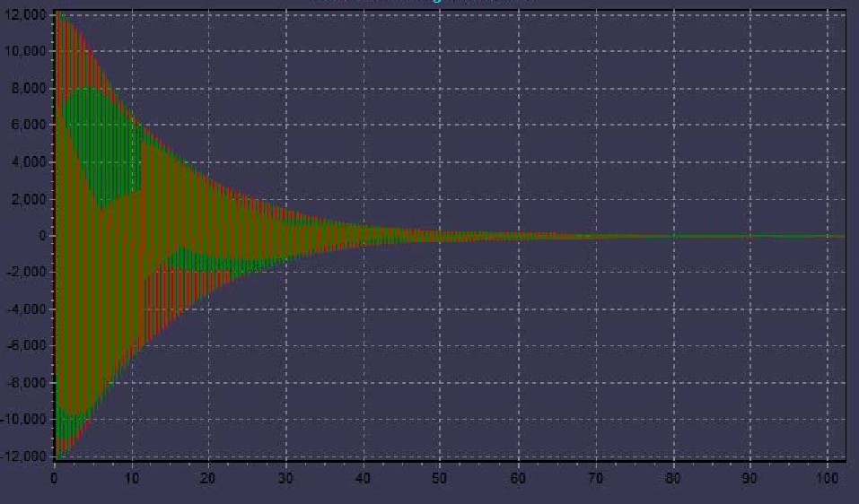The width and height of the screenshot is (859, 504).
Task: Click the positive 4,000 y-axis label
Action: 26,162
